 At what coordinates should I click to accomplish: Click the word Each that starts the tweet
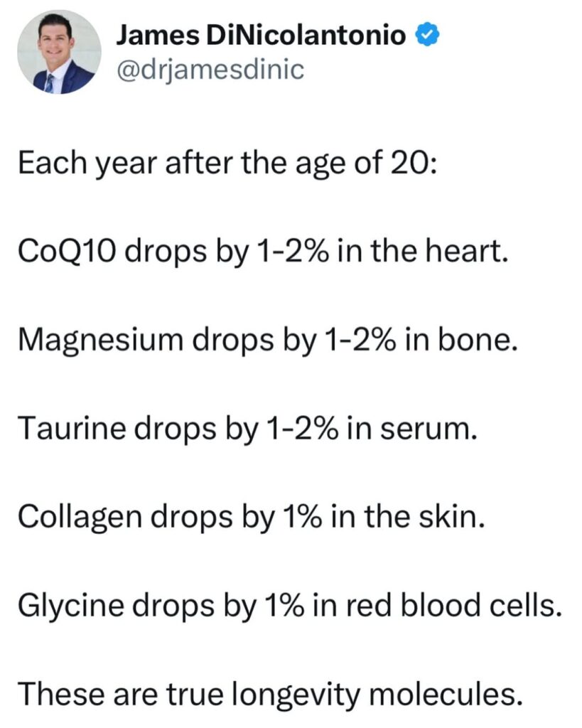[53, 163]
